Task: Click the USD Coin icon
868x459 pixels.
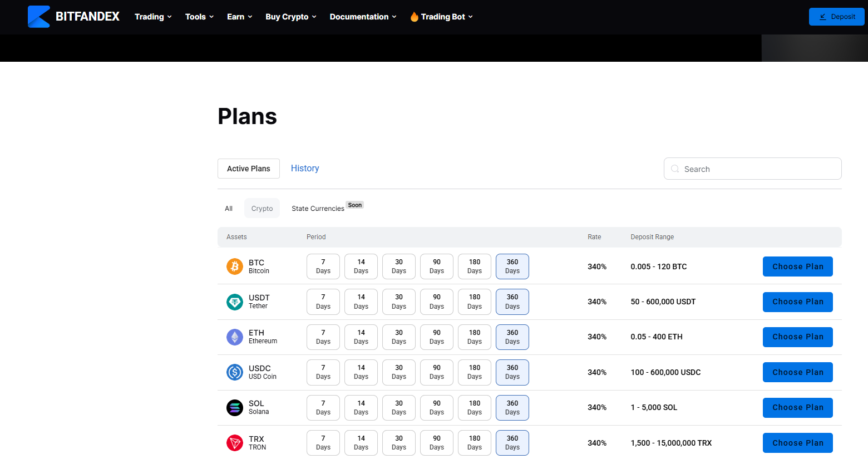Action: (x=235, y=372)
